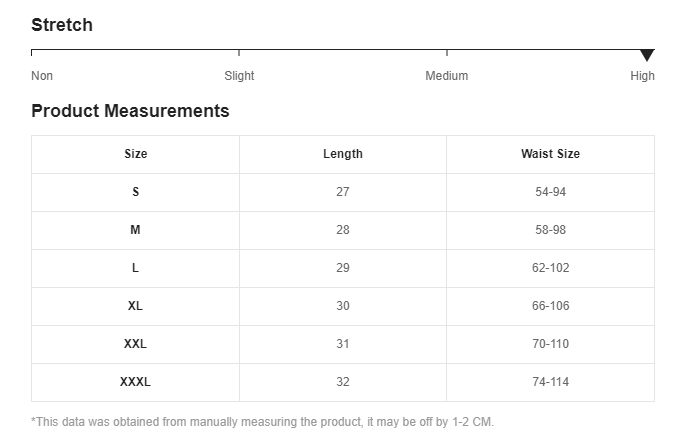Select the size S row label
The height and width of the screenshot is (444, 689).
(x=136, y=192)
